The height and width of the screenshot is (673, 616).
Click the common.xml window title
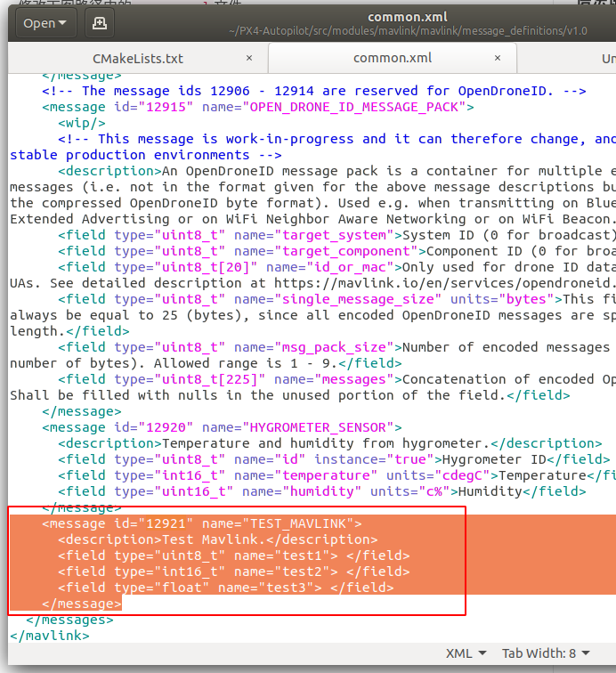[x=408, y=17]
